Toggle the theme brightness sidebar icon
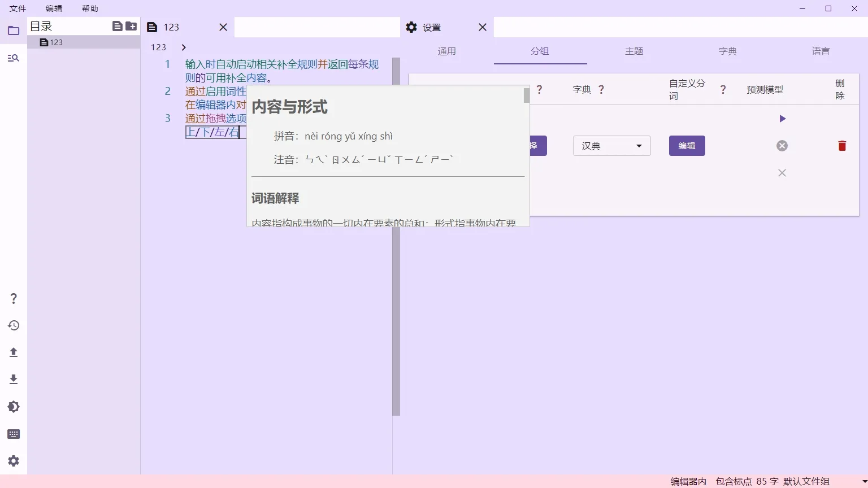 (x=14, y=407)
